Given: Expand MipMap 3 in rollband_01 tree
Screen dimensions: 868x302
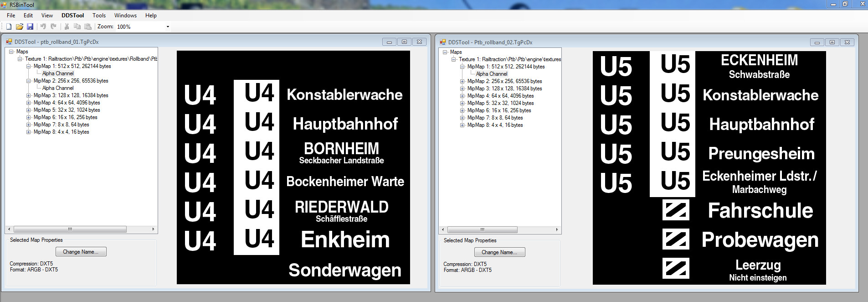Looking at the screenshot, I should tap(28, 95).
